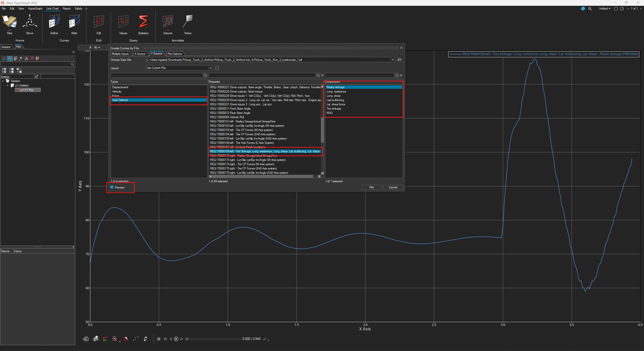Click the reverse selection checkboxes icon

(19, 70)
